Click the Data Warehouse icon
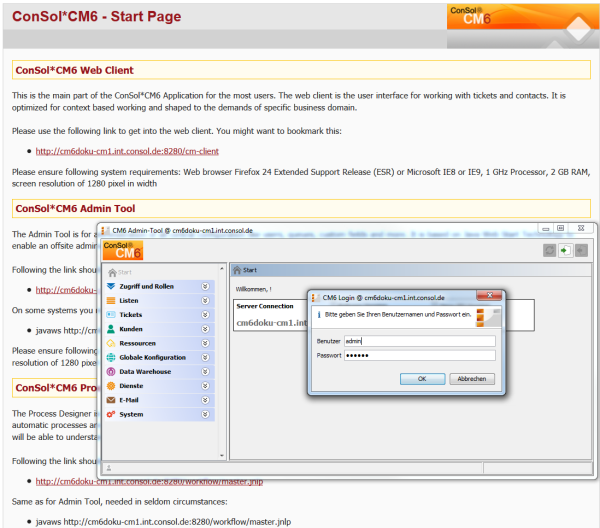600x528 pixels. point(111,372)
